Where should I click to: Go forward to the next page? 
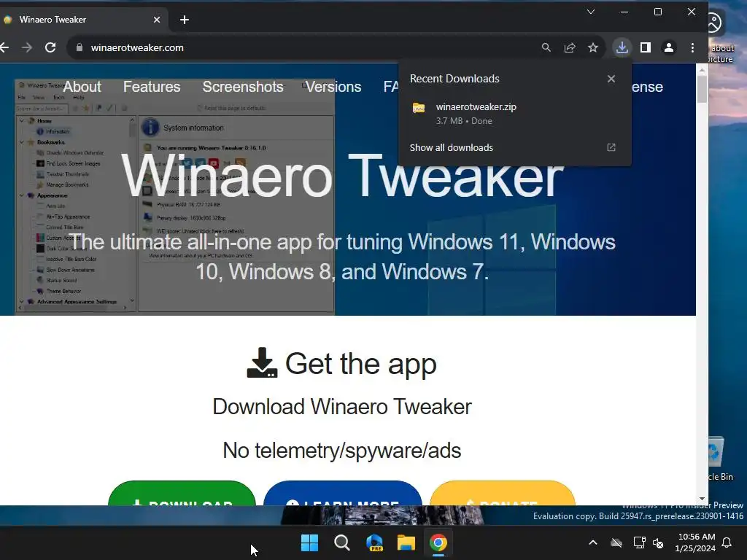tap(27, 47)
